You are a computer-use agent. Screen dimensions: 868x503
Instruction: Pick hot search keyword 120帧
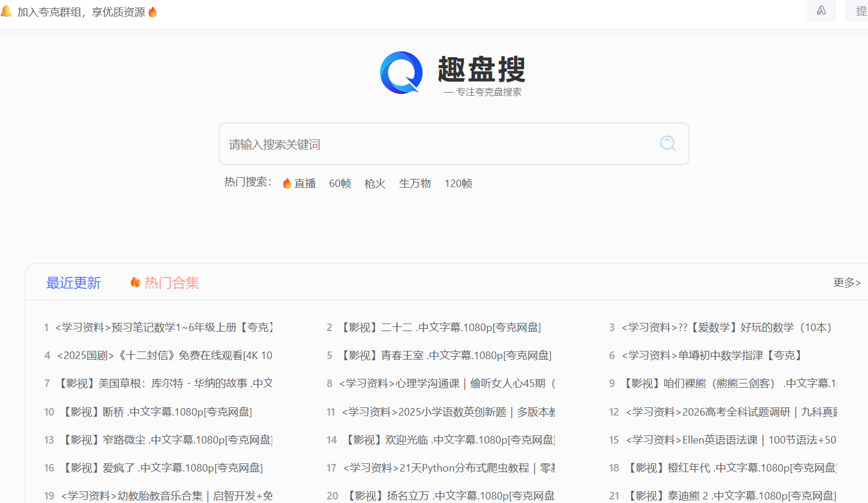458,184
